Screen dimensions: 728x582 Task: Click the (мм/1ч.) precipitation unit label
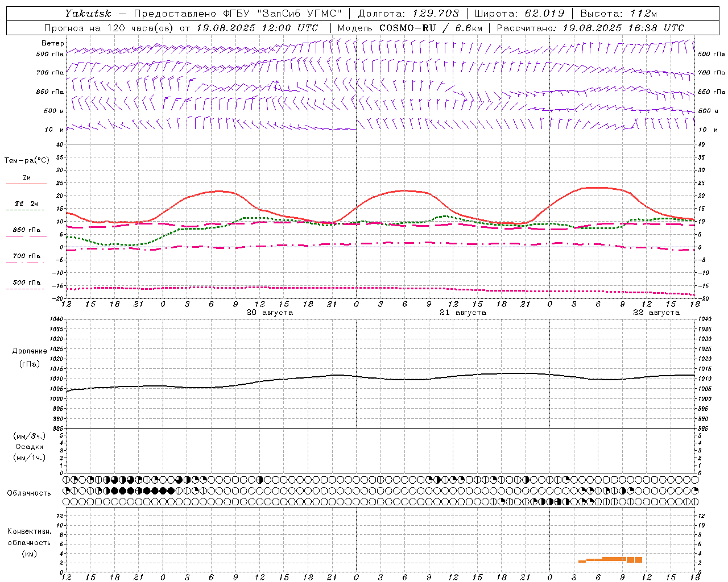pos(30,458)
